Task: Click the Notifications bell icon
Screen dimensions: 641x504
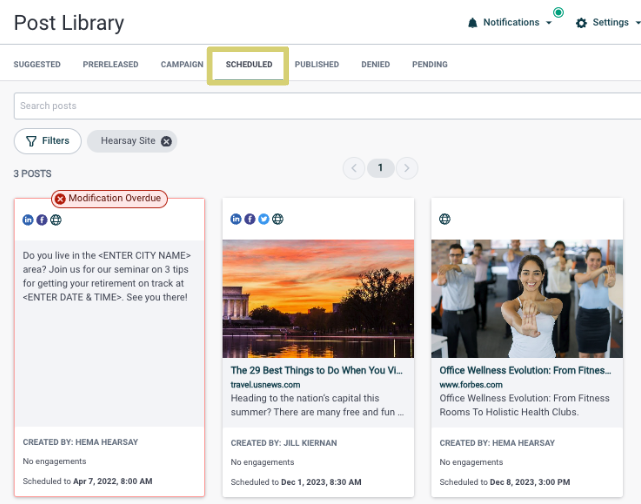Action: tap(473, 23)
